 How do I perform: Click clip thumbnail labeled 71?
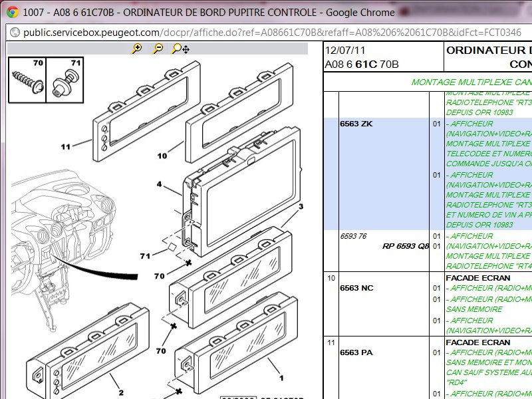point(65,80)
